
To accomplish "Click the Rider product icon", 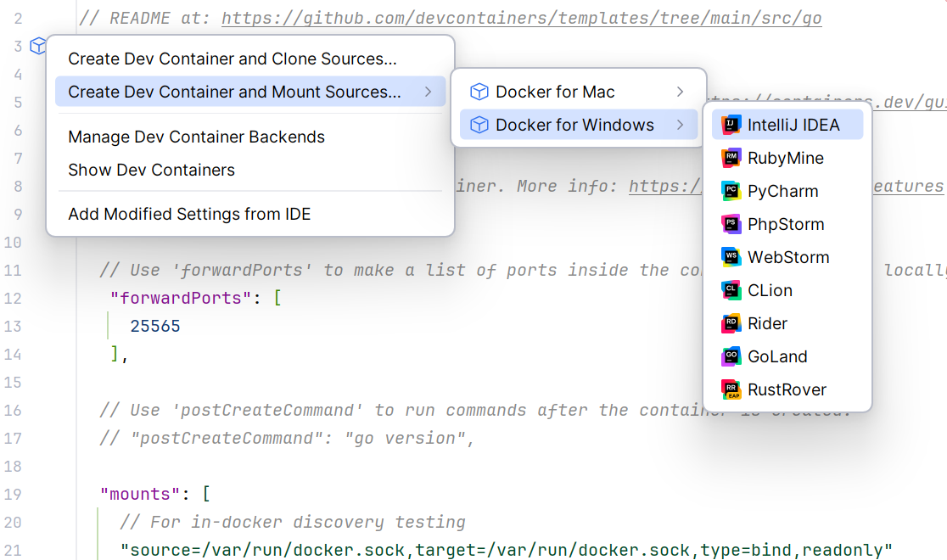I will tap(731, 323).
